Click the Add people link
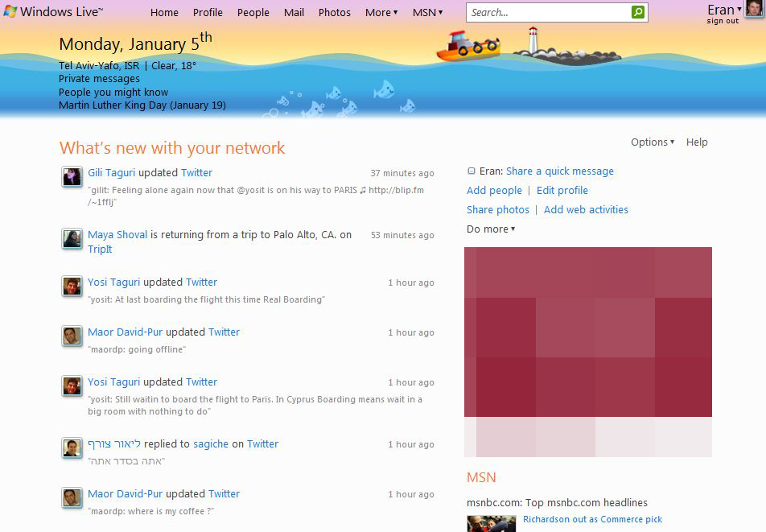The image size is (766, 532). tap(494, 191)
